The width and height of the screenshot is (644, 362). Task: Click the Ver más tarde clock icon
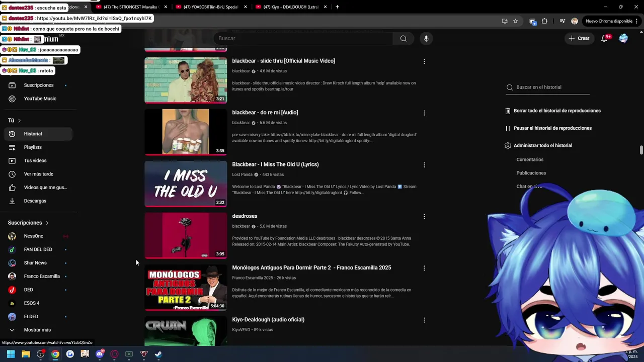coord(12,174)
